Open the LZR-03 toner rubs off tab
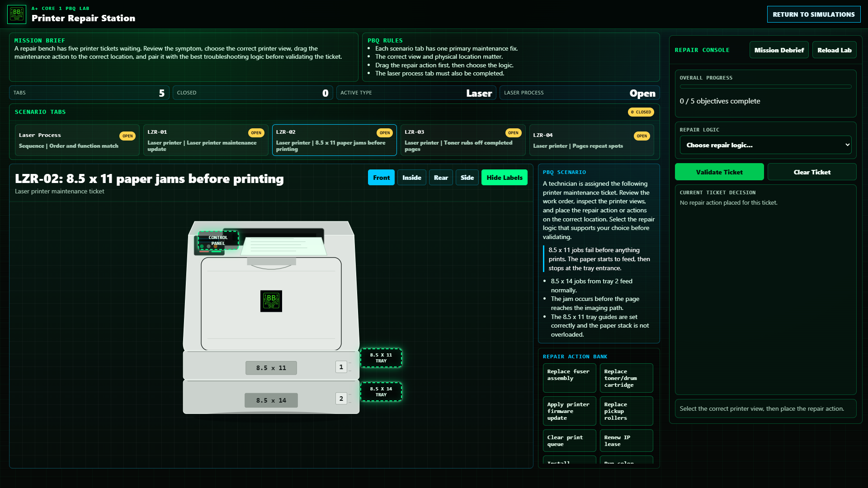The width and height of the screenshot is (868, 488). coord(463,141)
